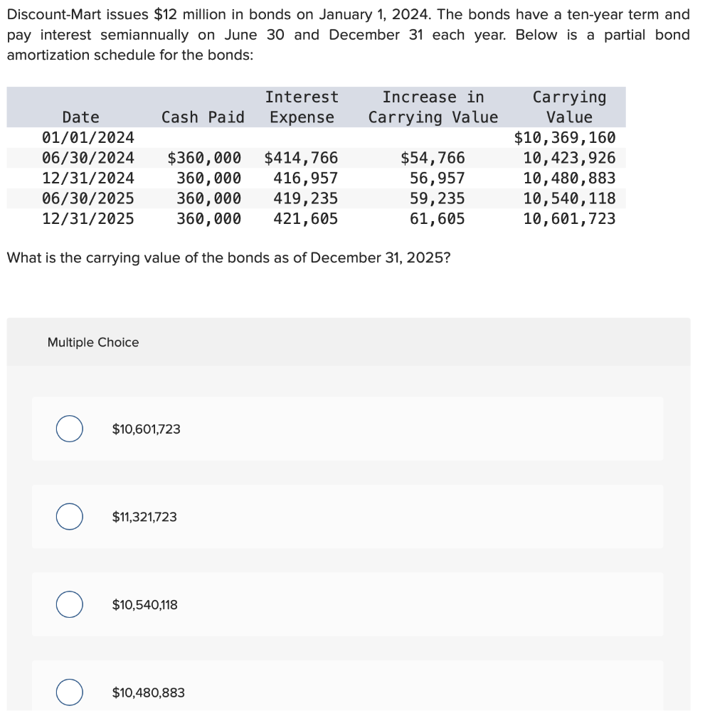Select the Increase in Carrying Value header

pyautogui.click(x=433, y=107)
